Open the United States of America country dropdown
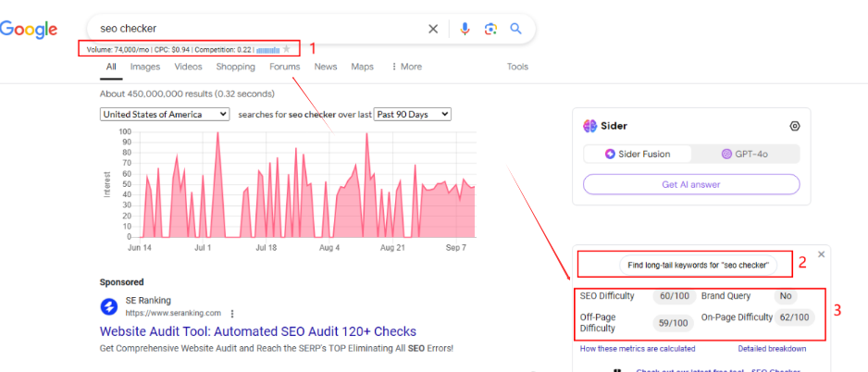 (x=165, y=114)
